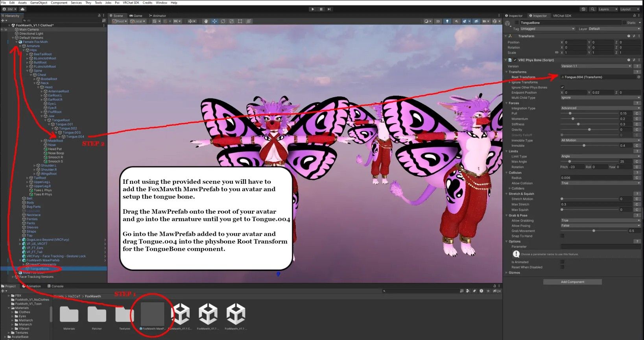Open the undo history icon

point(583,9)
